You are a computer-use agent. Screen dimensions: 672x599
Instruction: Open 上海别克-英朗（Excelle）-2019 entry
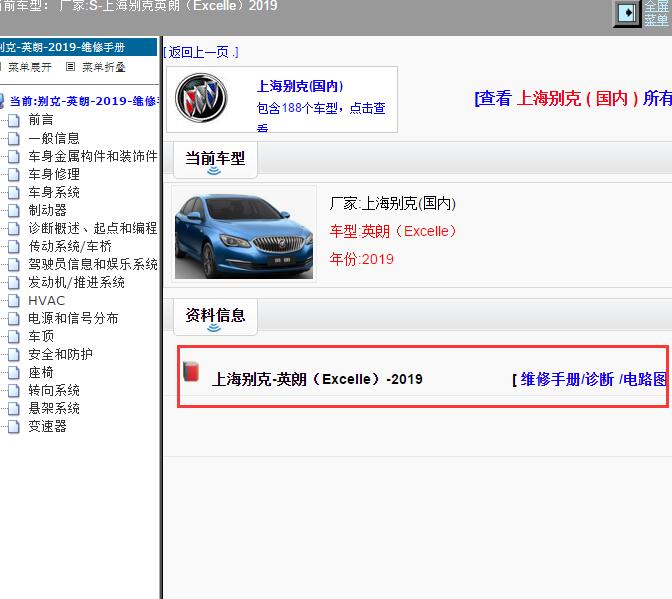317,379
